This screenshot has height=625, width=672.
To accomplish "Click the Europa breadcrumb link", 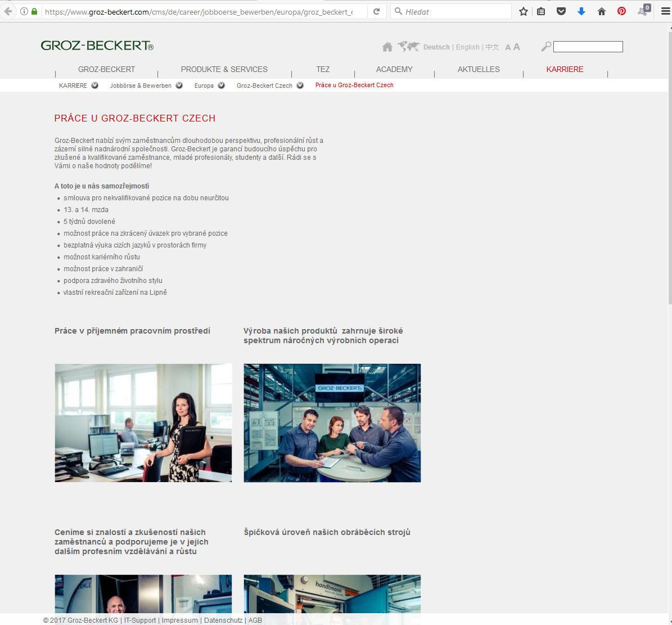I will point(204,86).
